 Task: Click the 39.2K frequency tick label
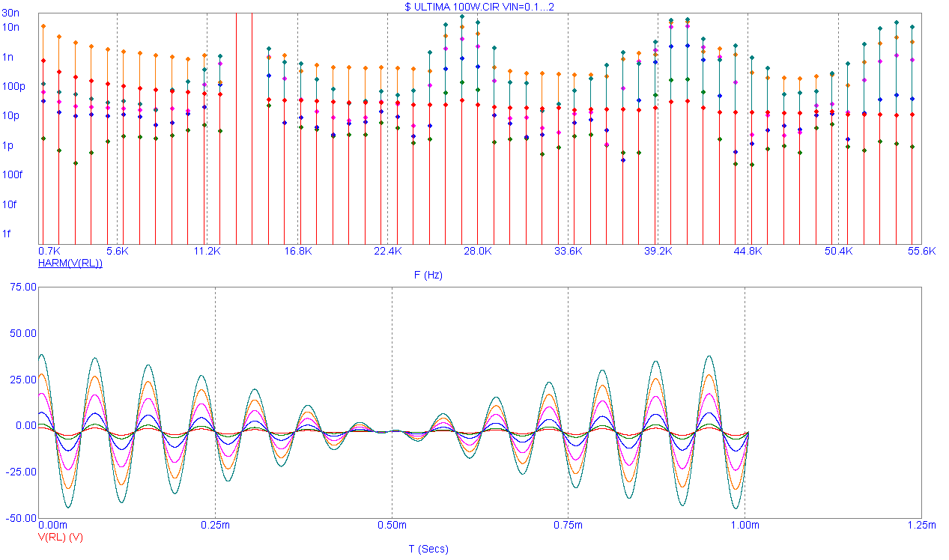click(658, 251)
